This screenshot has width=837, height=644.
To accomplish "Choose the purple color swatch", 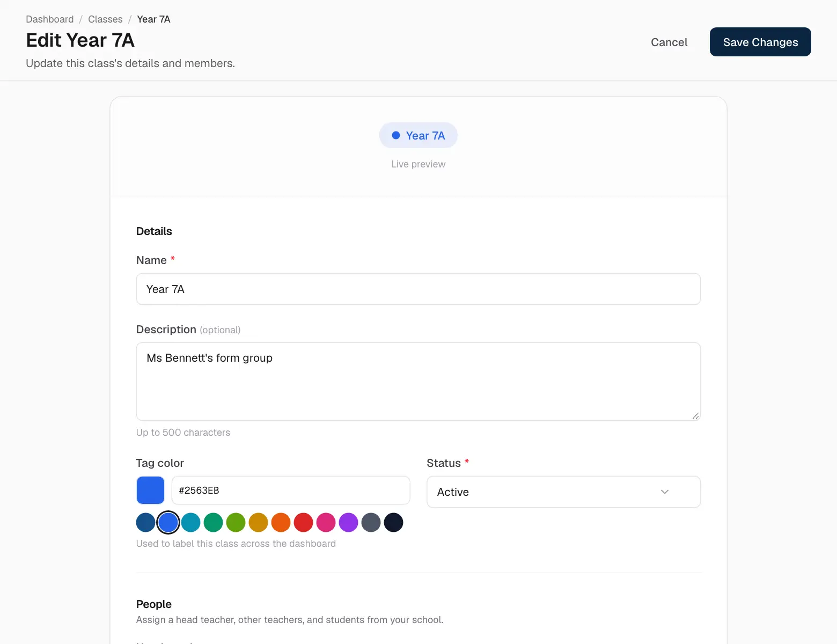I will 348,522.
